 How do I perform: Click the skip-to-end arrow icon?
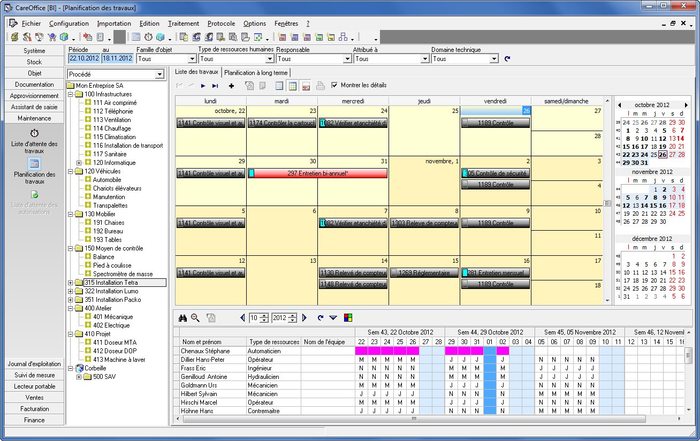pos(215,86)
